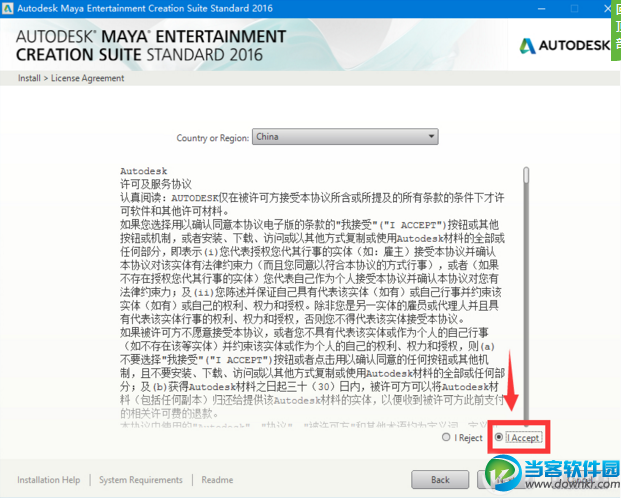The width and height of the screenshot is (621, 498).
Task: Click the installer icon in title bar
Action: [8, 8]
